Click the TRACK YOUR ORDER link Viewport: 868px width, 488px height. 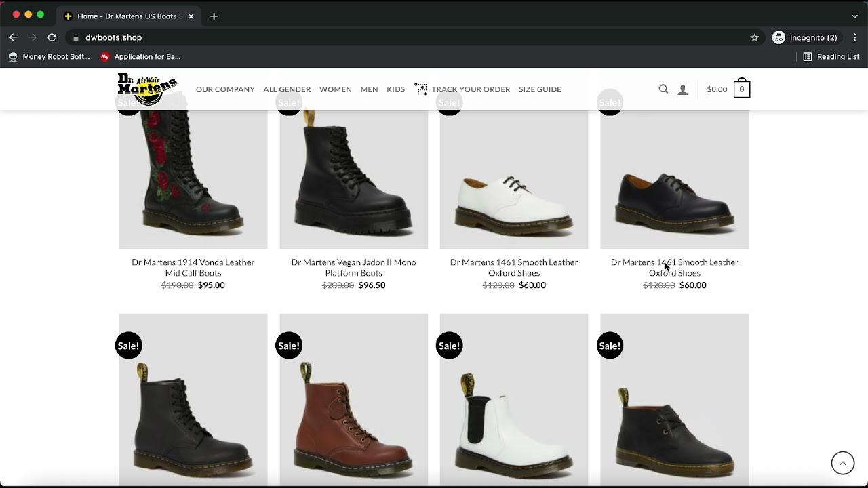[x=470, y=89]
